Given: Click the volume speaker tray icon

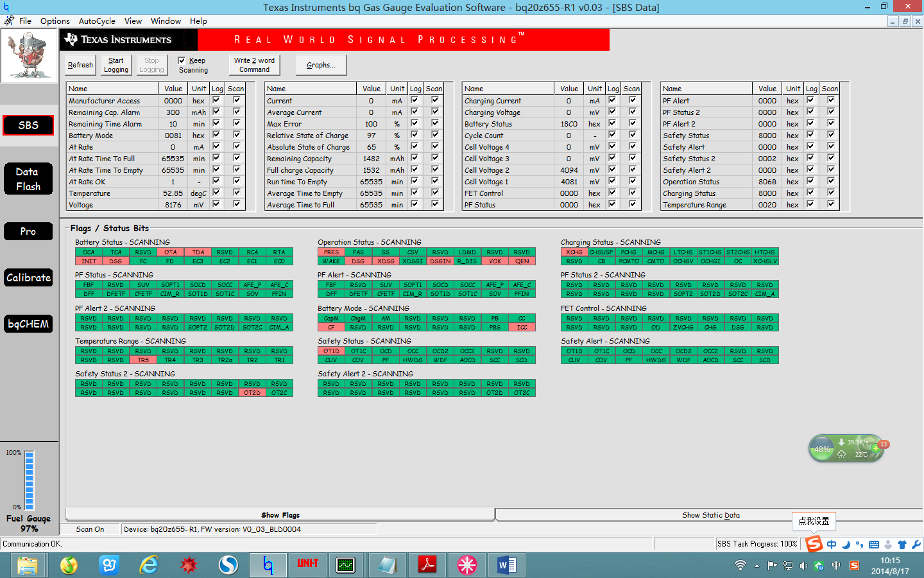Looking at the screenshot, I should click(x=803, y=566).
